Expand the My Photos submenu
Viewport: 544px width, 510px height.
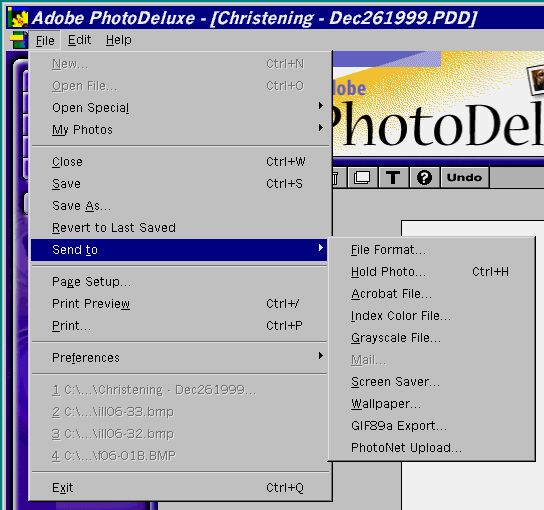(179, 129)
